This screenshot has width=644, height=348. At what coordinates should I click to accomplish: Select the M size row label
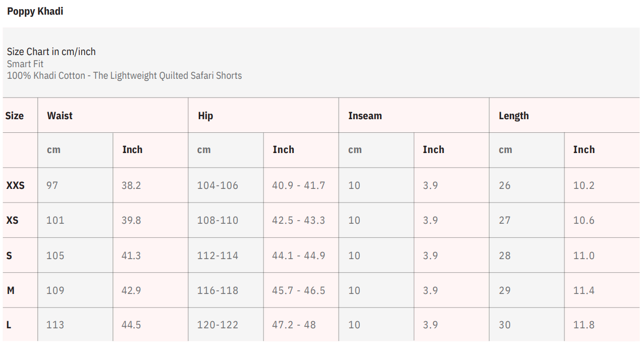pos(11,290)
